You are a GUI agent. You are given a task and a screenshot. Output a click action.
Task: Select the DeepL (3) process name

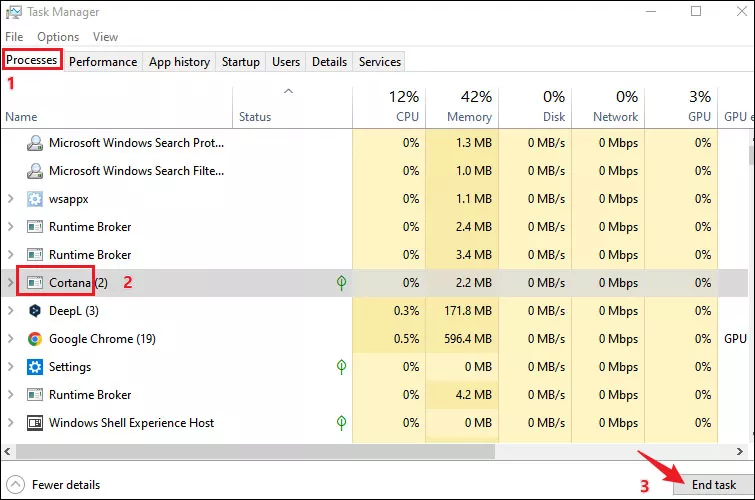click(74, 311)
